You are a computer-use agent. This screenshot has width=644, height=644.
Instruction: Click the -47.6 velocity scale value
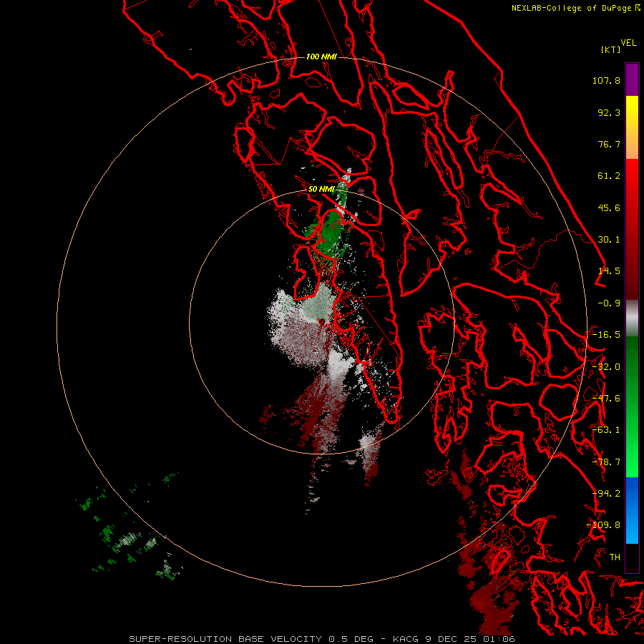606,399
